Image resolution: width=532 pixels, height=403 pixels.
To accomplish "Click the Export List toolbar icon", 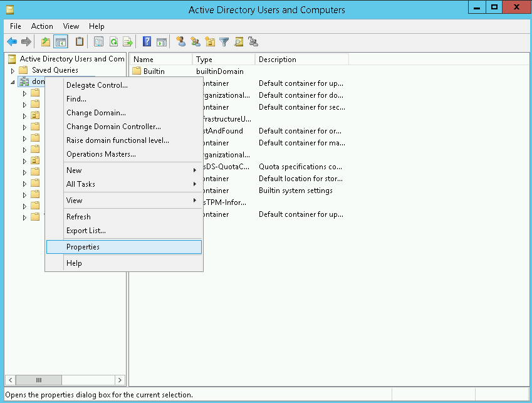I will 128,42.
